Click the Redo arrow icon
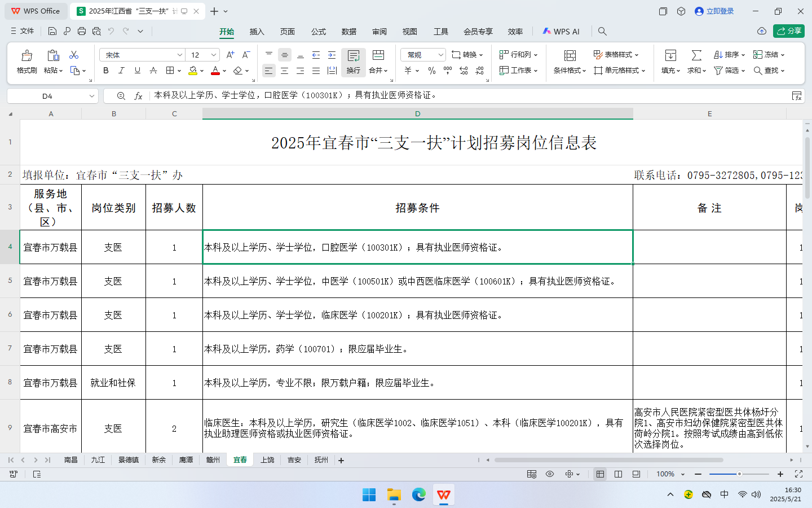Screen dimensions: 812x508 pos(126,31)
